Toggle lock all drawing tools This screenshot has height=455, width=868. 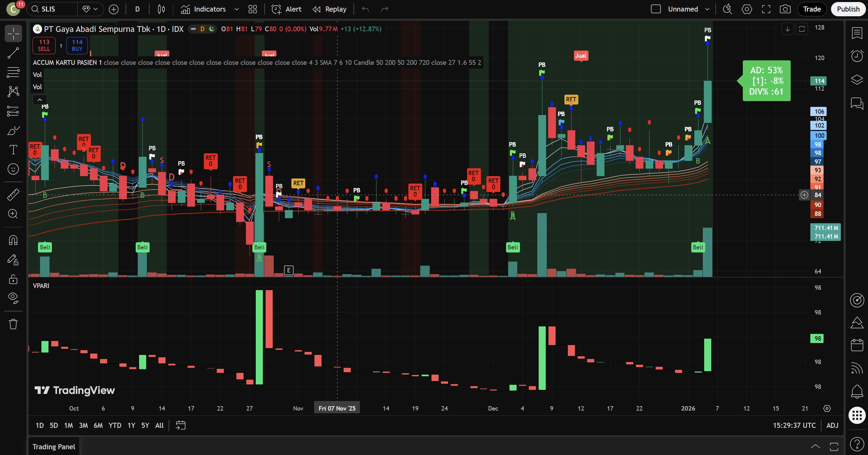click(13, 279)
